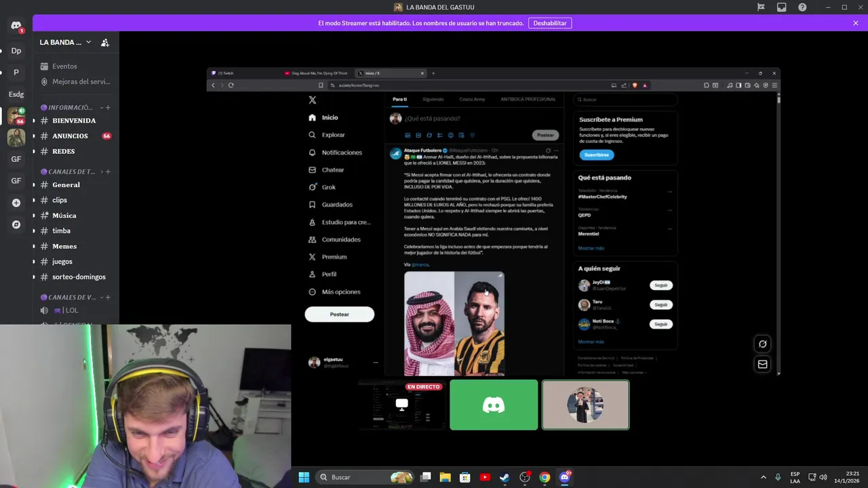This screenshot has height=488, width=868.
Task: Disable Streamer mode with the Deshabilitar button
Action: (x=550, y=23)
